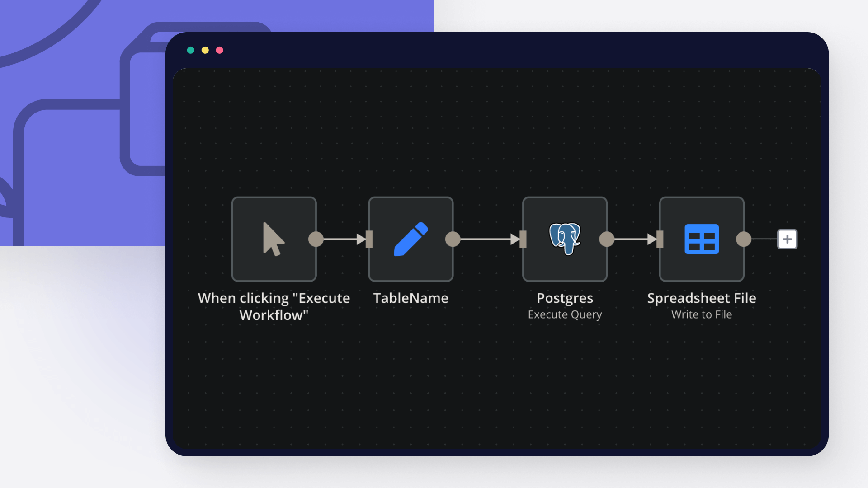Click the Spreadsheet Write to File node
The height and width of the screenshot is (488, 868).
(x=701, y=238)
